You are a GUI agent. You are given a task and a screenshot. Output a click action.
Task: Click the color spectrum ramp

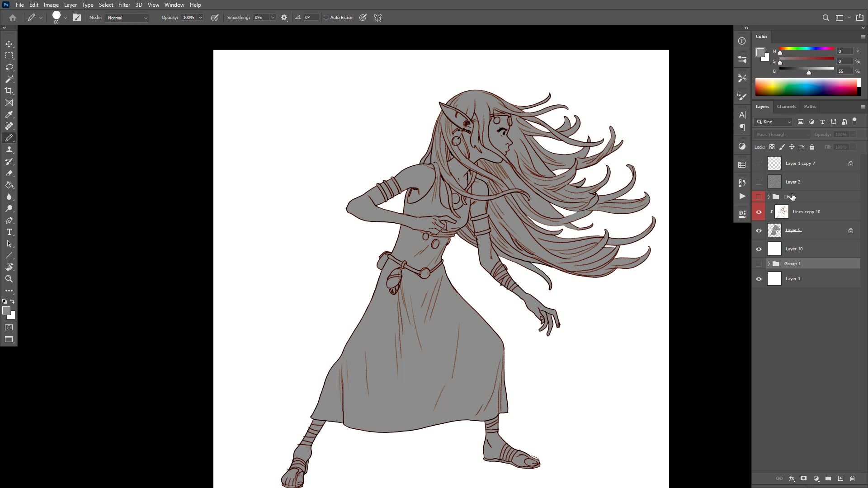(806, 87)
